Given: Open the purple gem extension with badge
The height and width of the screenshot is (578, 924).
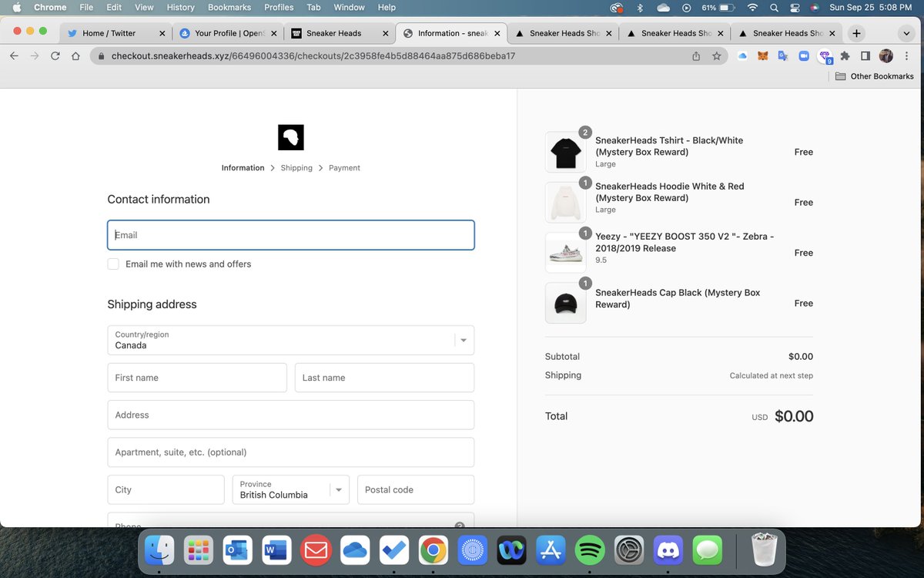Looking at the screenshot, I should point(825,57).
